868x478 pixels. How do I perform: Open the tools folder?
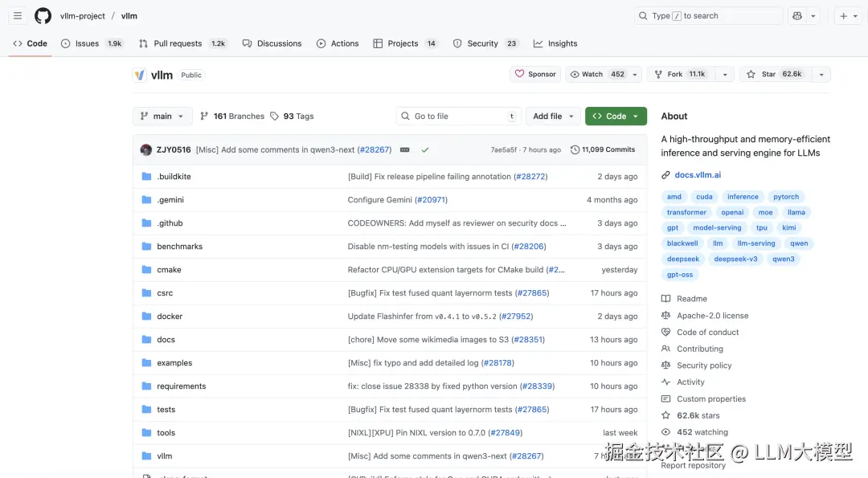(166, 433)
